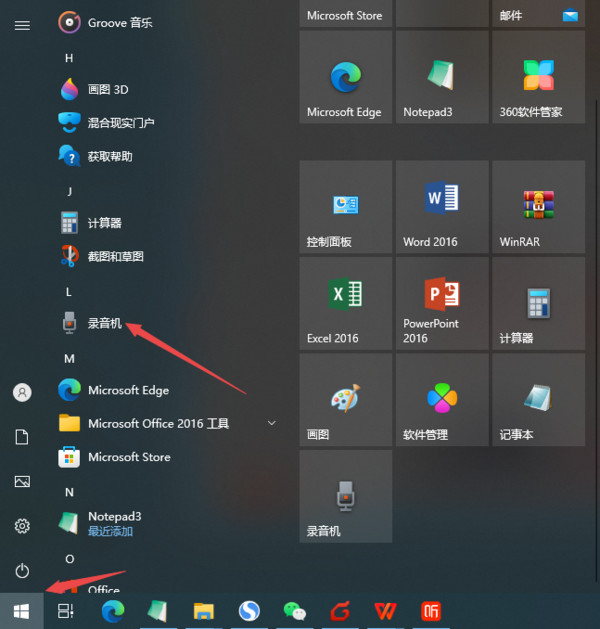Launch PowerPoint 2016 tile
Viewport: 600px width, 629px height.
(442, 304)
